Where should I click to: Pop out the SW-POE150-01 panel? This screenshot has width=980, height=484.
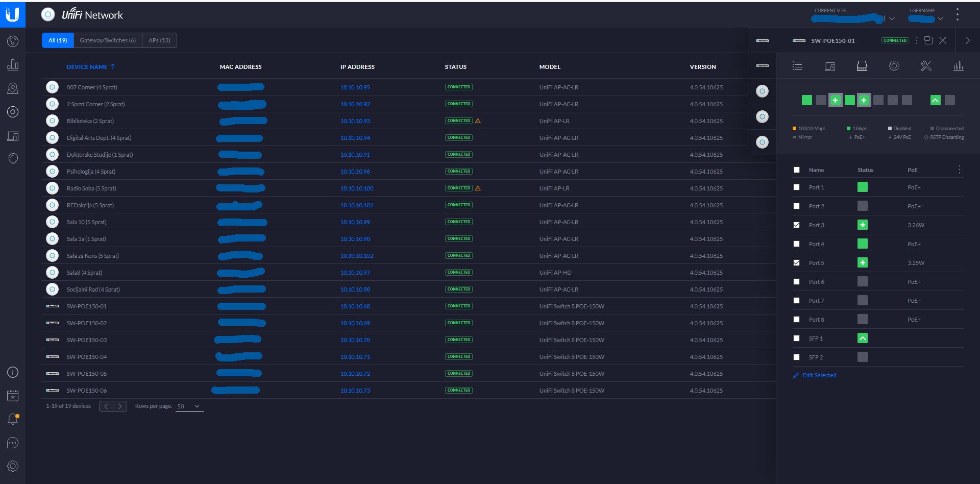(x=928, y=40)
